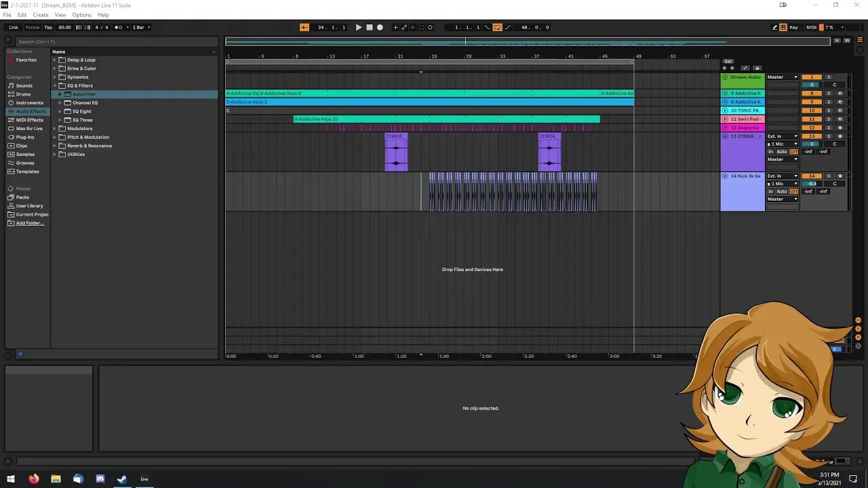Toggle track activator 8 for Addictive Keys
Image resolution: width=868 pixels, height=488 pixels.
pos(812,94)
